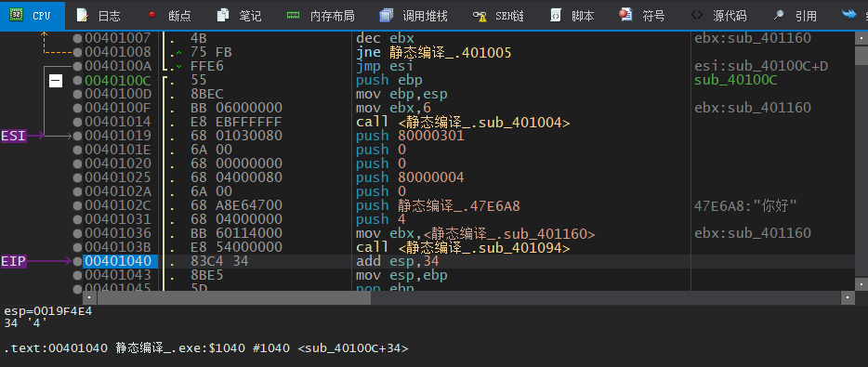This screenshot has width=868, height=367.
Task: Open the 内存布局 memory map tab
Action: click(x=321, y=16)
